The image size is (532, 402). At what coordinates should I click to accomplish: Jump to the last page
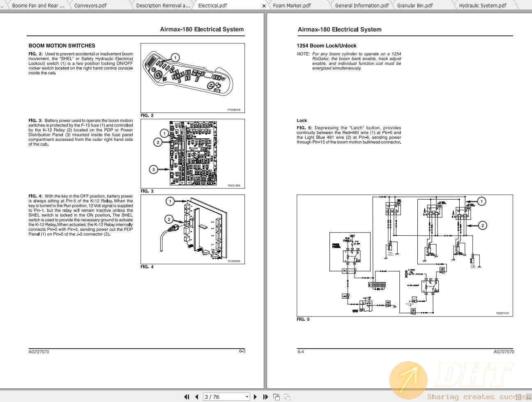tap(265, 397)
